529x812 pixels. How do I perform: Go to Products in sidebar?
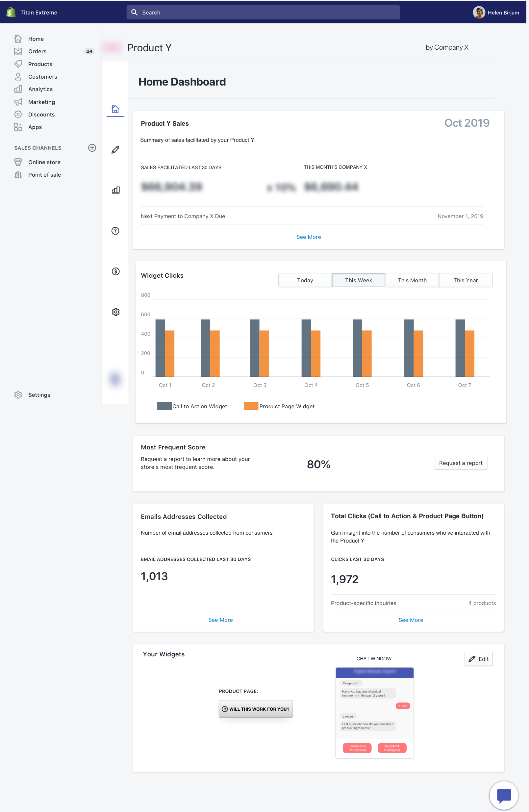(x=34, y=64)
